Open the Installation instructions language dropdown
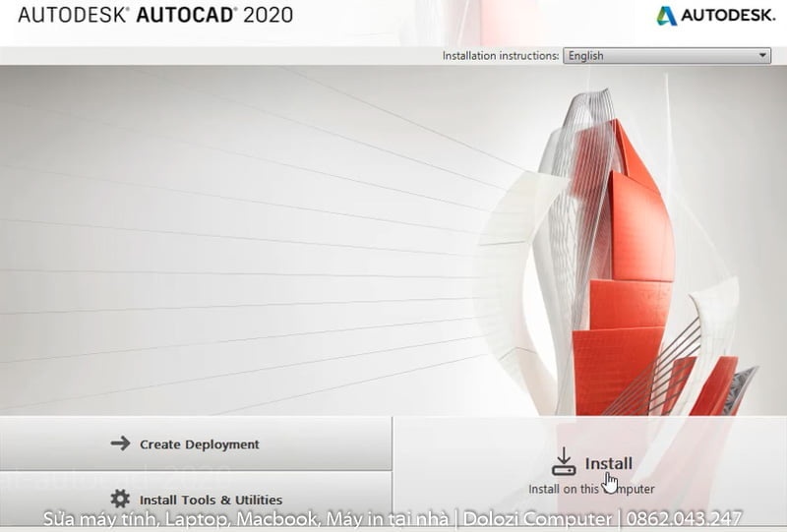Image resolution: width=787 pixels, height=532 pixels. pyautogui.click(x=667, y=56)
